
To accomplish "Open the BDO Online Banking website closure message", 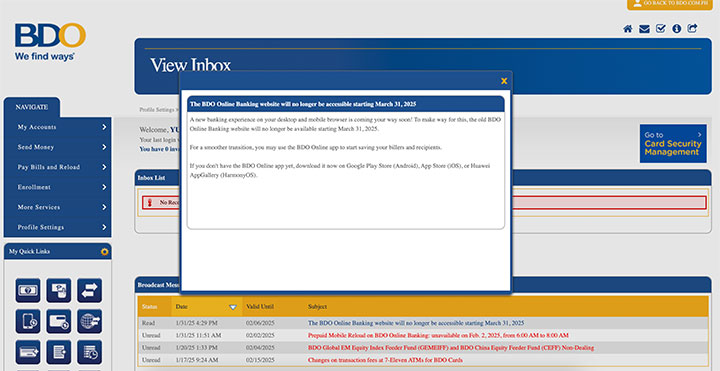I will (416, 323).
